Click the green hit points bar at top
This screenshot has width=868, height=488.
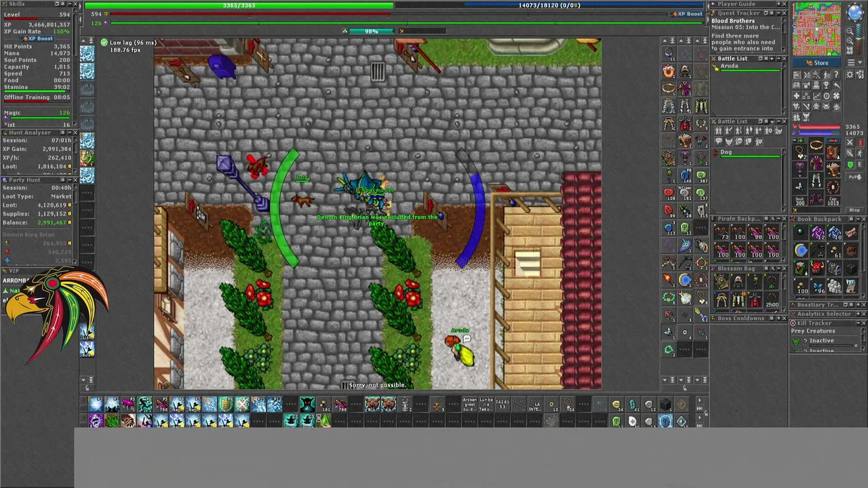click(x=239, y=5)
